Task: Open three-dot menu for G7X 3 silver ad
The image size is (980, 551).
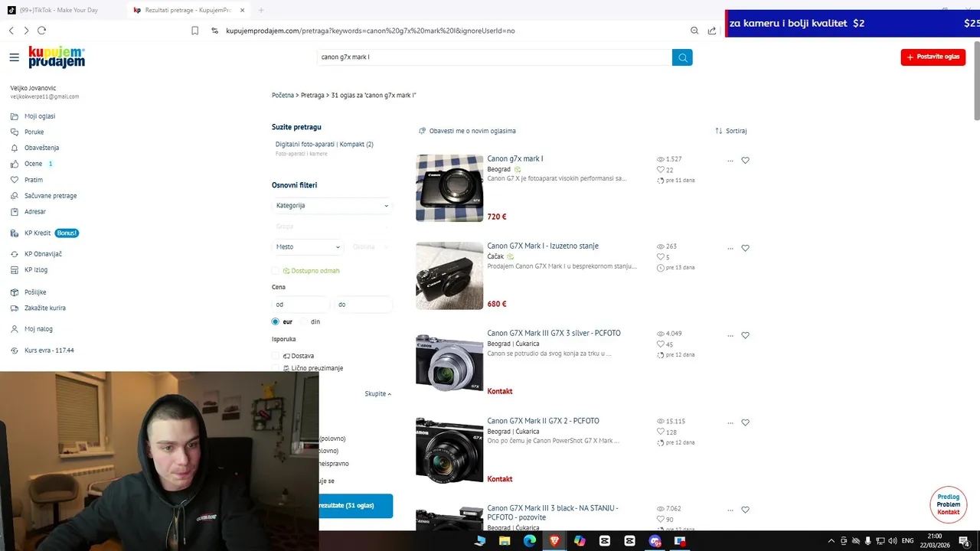Action: coord(730,335)
